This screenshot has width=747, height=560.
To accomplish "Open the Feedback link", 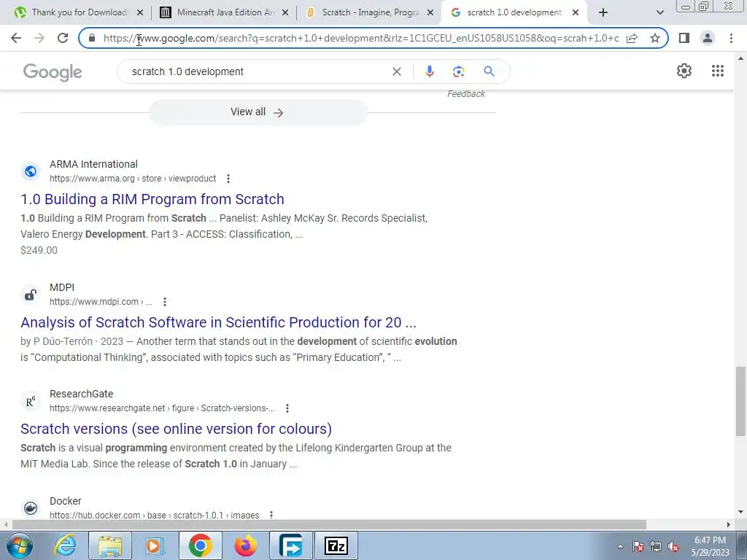I will click(x=466, y=94).
